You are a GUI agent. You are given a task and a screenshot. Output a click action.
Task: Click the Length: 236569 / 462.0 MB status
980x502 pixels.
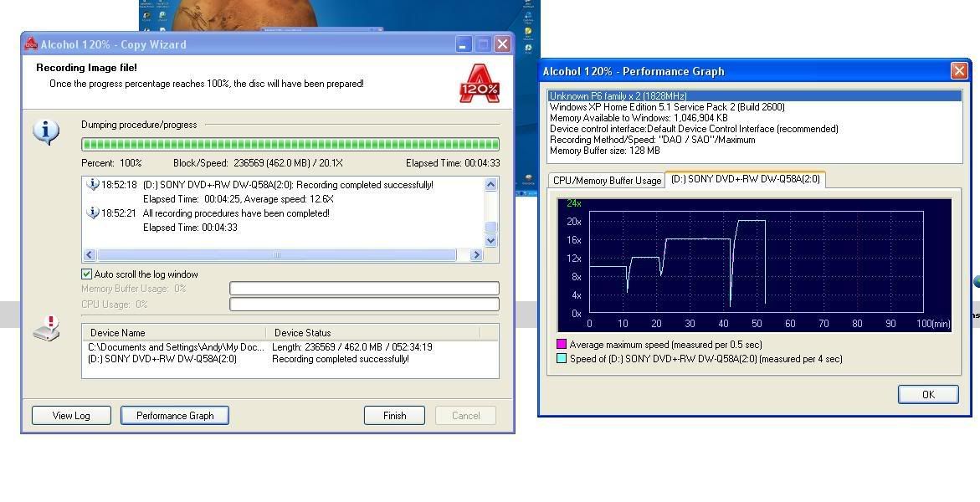pos(351,347)
